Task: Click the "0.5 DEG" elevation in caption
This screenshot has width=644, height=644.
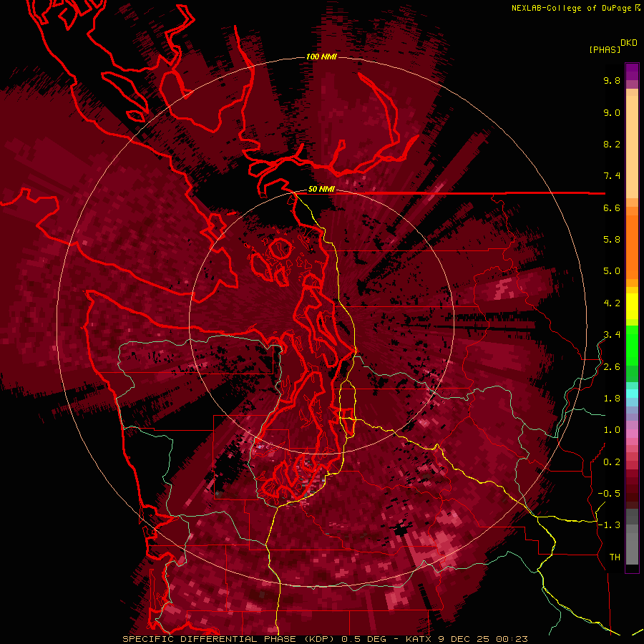Action: tap(364, 639)
